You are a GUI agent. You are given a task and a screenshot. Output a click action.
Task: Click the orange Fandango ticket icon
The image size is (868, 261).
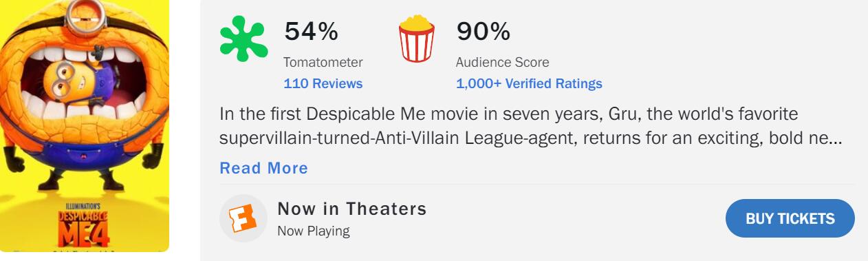243,218
